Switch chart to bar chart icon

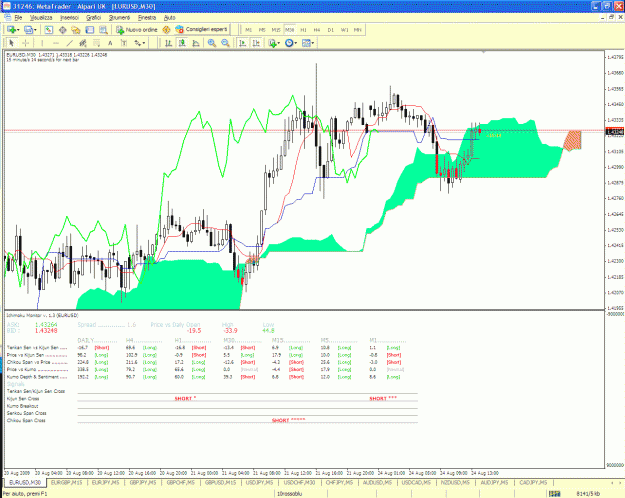pyautogui.click(x=169, y=43)
